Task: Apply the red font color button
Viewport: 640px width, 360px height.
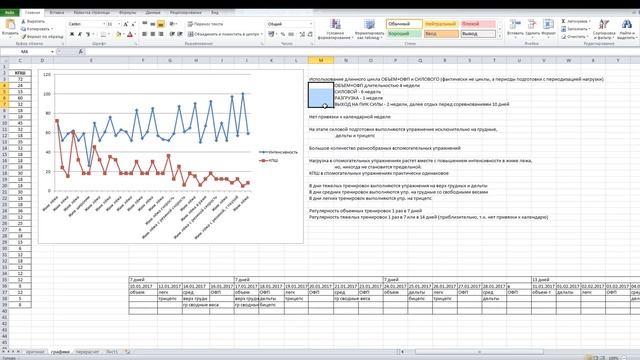Action: point(130,34)
